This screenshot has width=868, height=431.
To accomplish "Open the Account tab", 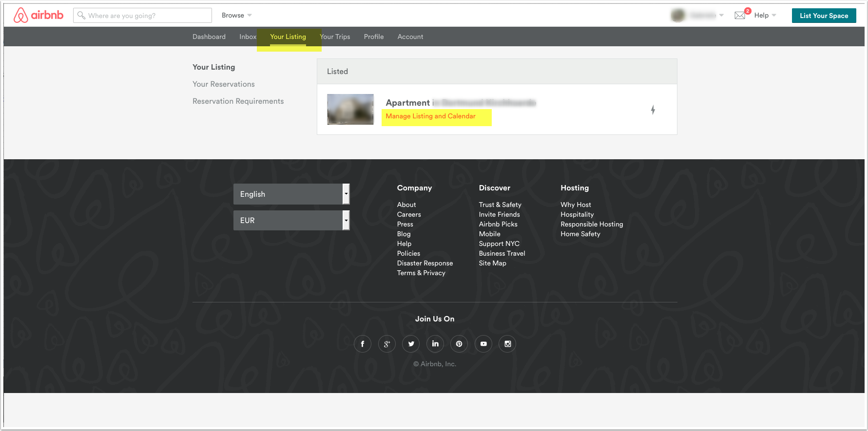I will point(410,37).
